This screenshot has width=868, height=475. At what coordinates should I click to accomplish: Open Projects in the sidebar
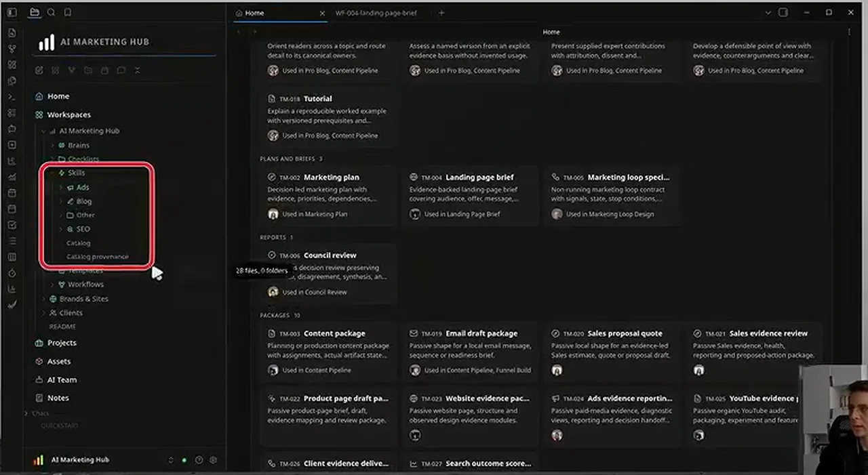[x=62, y=343]
